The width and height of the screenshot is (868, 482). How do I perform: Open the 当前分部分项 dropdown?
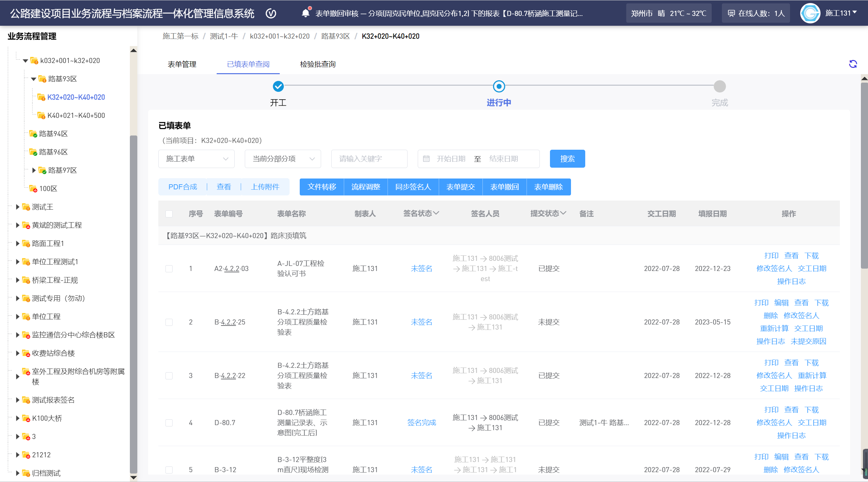(x=283, y=159)
